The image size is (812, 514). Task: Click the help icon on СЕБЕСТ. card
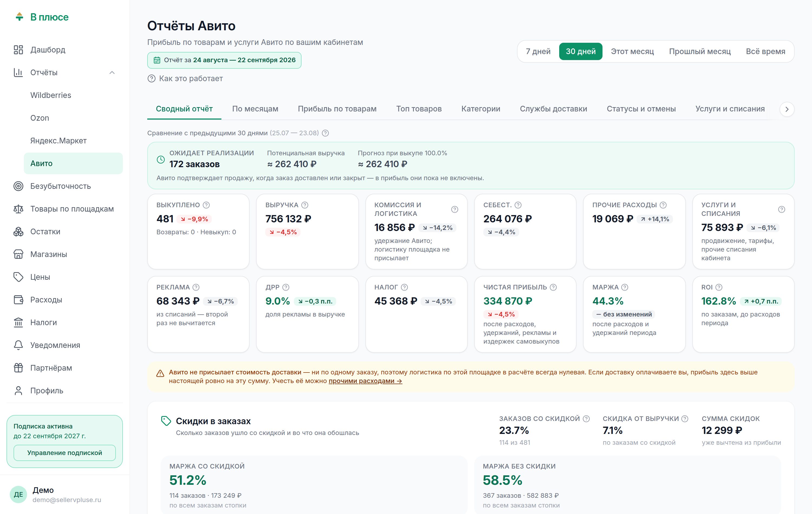click(518, 205)
